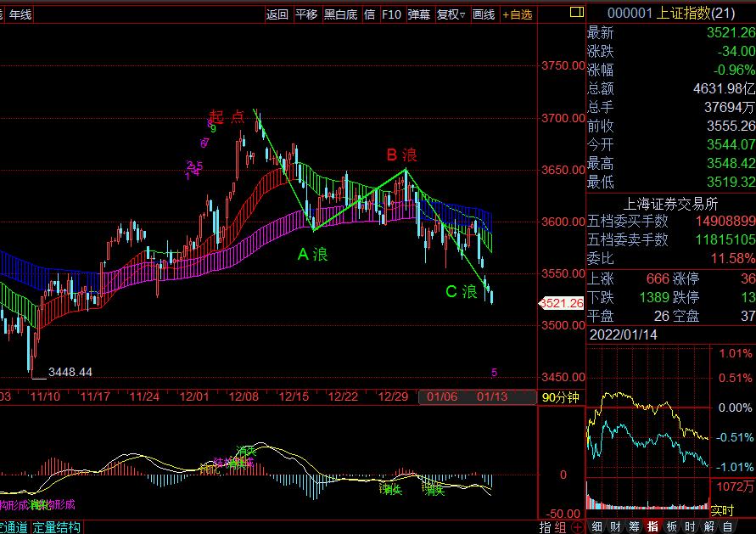Screen dimensions: 756x534
Task: Click the red plus icon beside 指组
Action: pos(577,527)
